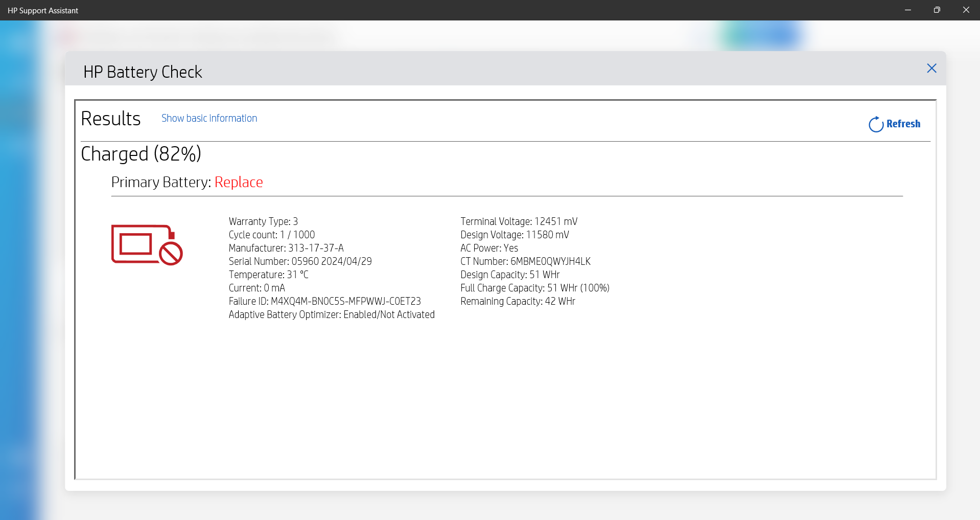The image size is (980, 520).
Task: Click the Failure ID value text
Action: [x=324, y=301]
